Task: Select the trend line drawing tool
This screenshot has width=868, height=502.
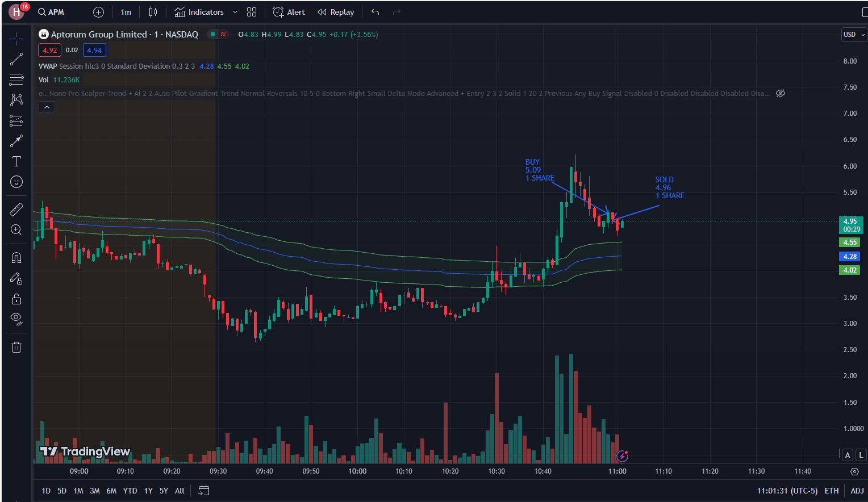Action: (x=16, y=59)
